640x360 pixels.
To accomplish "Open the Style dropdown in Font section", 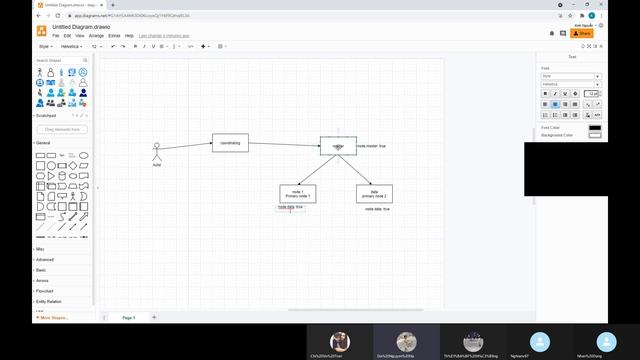I will (x=571, y=76).
